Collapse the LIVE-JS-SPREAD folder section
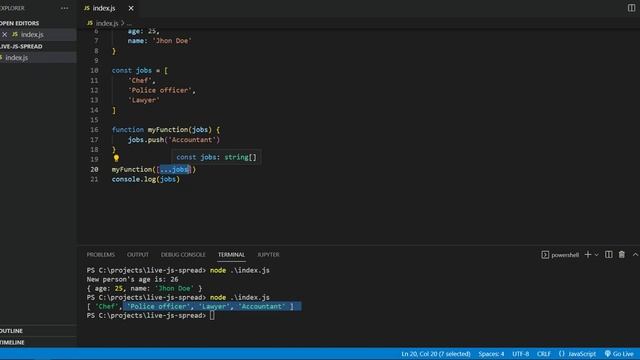 tap(21, 47)
